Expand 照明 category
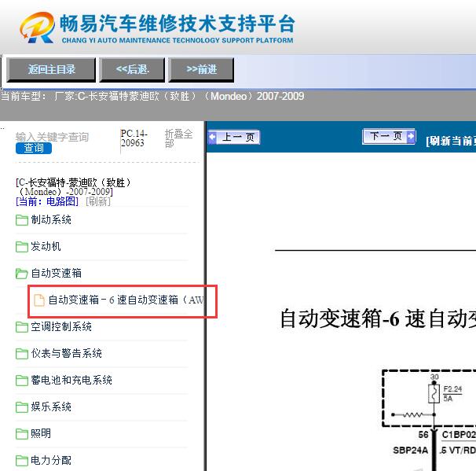Image resolution: width=476 pixels, height=471 pixels. (41, 433)
